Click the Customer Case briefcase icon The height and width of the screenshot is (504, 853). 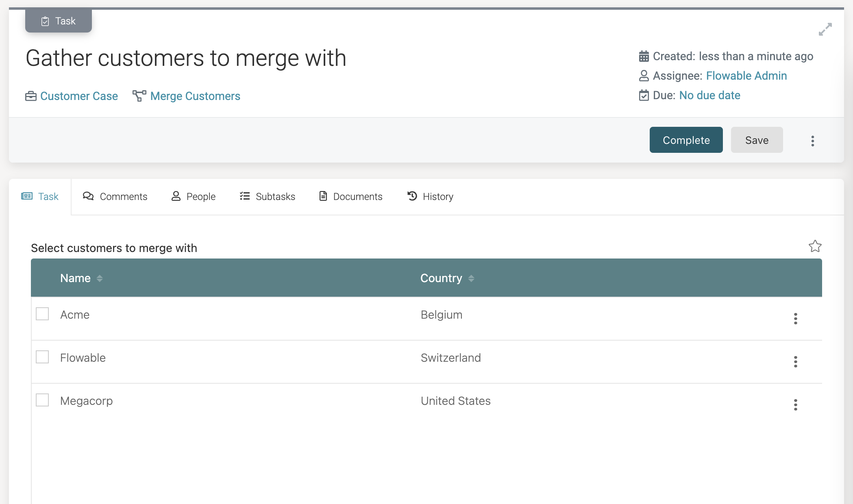point(30,96)
